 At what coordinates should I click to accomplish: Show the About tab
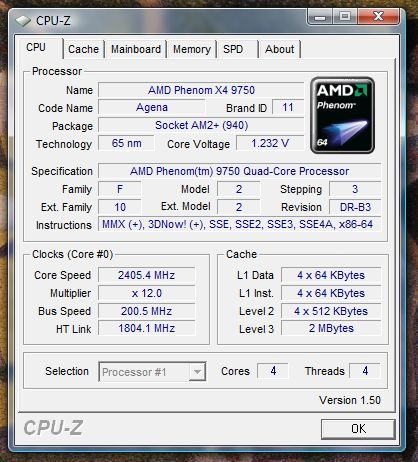pos(279,49)
